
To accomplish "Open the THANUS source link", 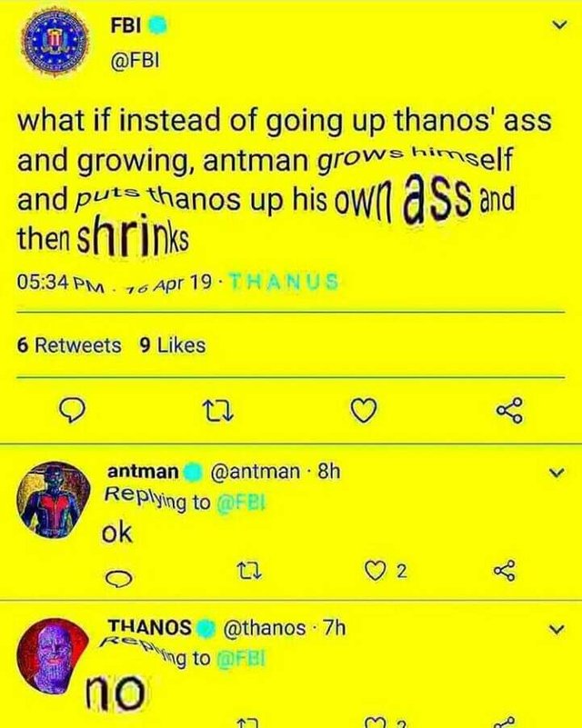I will [284, 282].
